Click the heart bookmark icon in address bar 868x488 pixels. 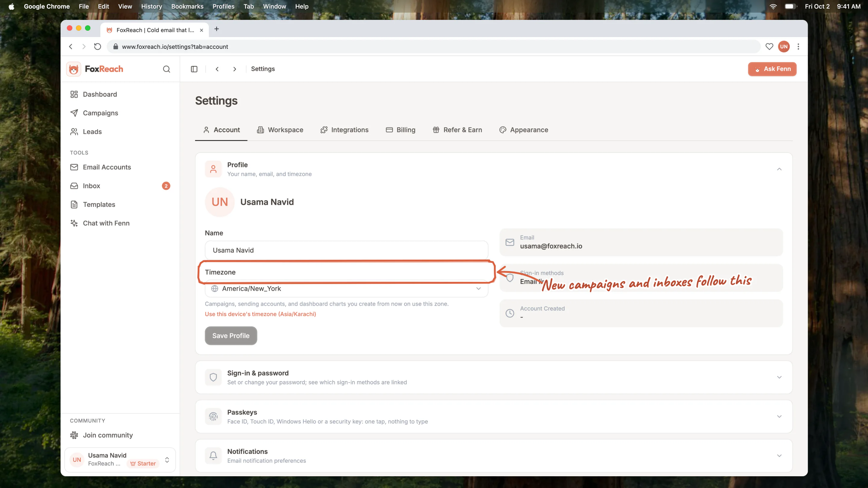[769, 46]
